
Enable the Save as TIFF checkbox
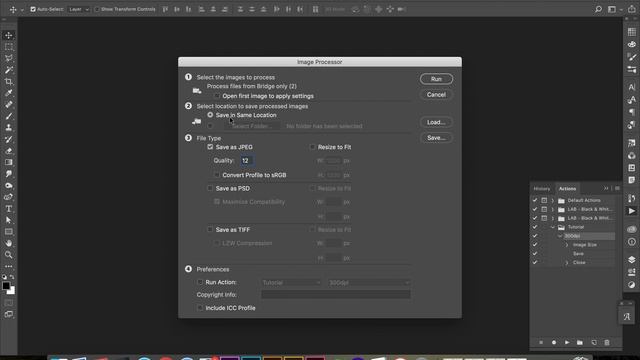click(210, 230)
